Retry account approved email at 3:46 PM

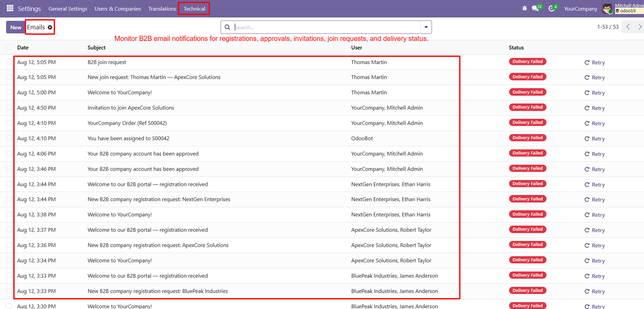click(594, 169)
